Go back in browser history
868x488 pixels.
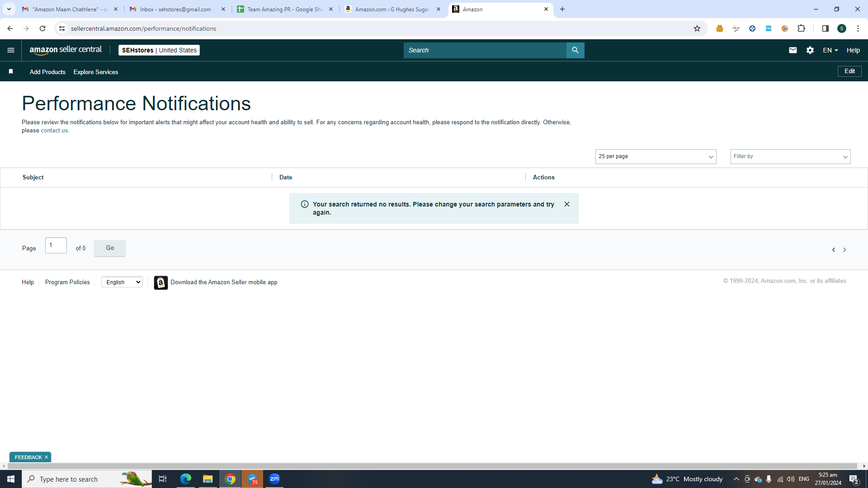point(10,28)
